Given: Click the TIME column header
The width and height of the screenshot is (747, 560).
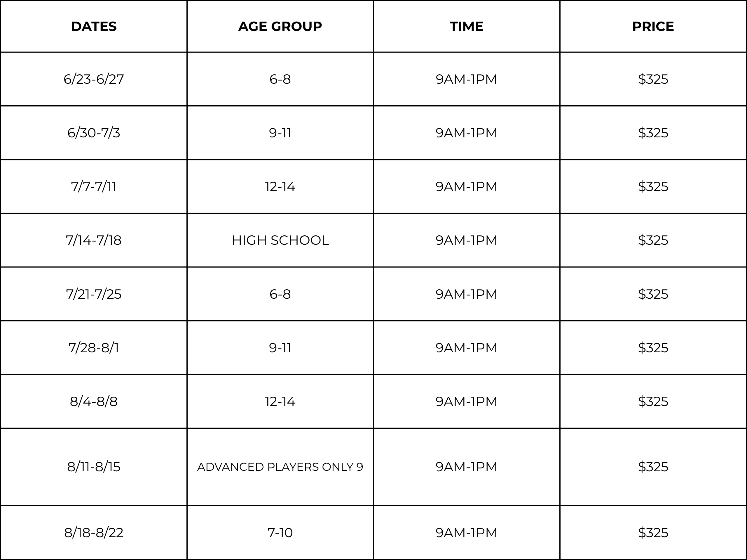Looking at the screenshot, I should click(x=466, y=26).
